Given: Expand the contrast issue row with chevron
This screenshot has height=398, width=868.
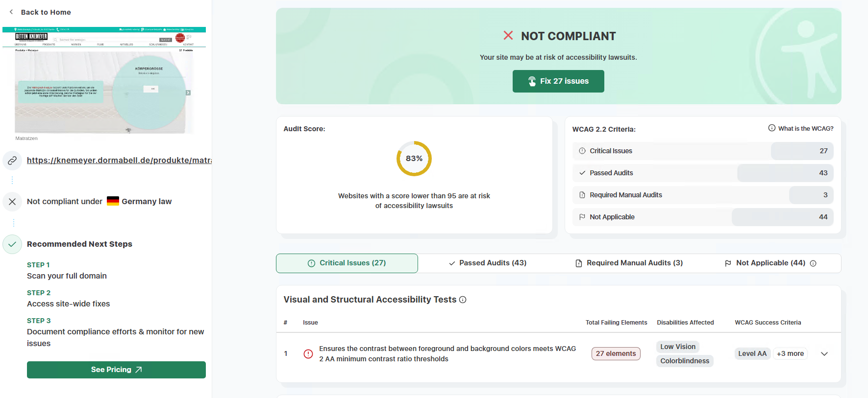Looking at the screenshot, I should [x=824, y=354].
